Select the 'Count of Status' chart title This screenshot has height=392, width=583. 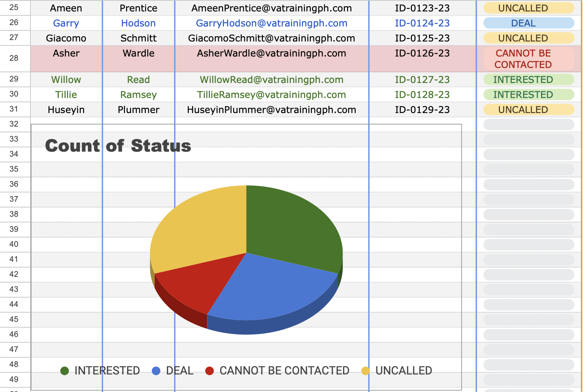(x=118, y=146)
